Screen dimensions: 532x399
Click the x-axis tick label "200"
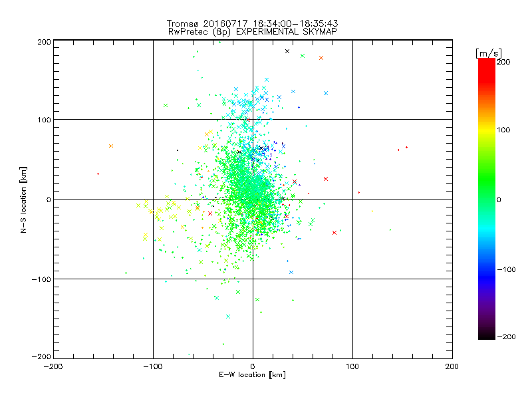[452, 366]
